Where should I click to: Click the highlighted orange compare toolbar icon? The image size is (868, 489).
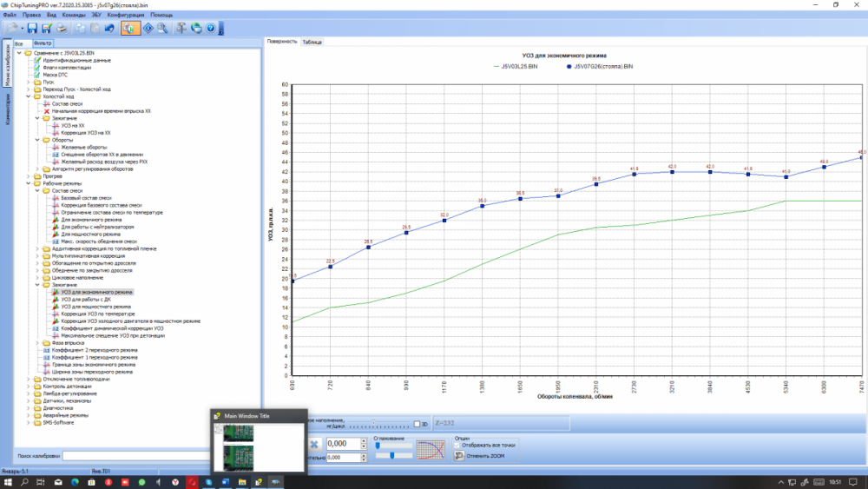(129, 29)
